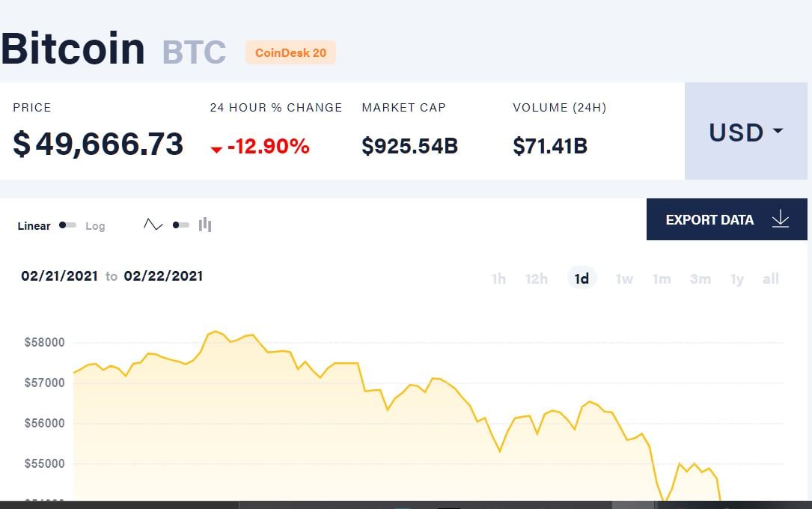Select the Linear scale label
The image size is (812, 509).
[34, 226]
